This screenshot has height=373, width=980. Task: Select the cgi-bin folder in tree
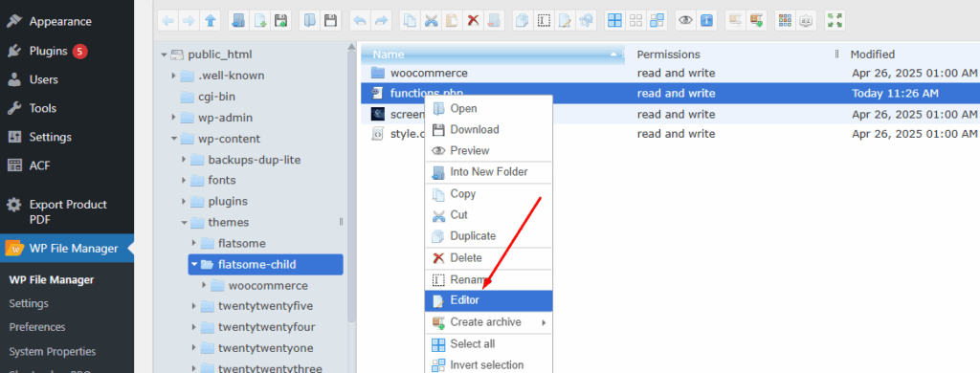[x=216, y=97]
